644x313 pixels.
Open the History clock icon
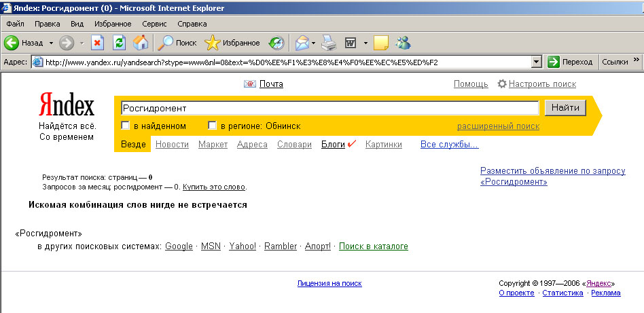click(276, 43)
